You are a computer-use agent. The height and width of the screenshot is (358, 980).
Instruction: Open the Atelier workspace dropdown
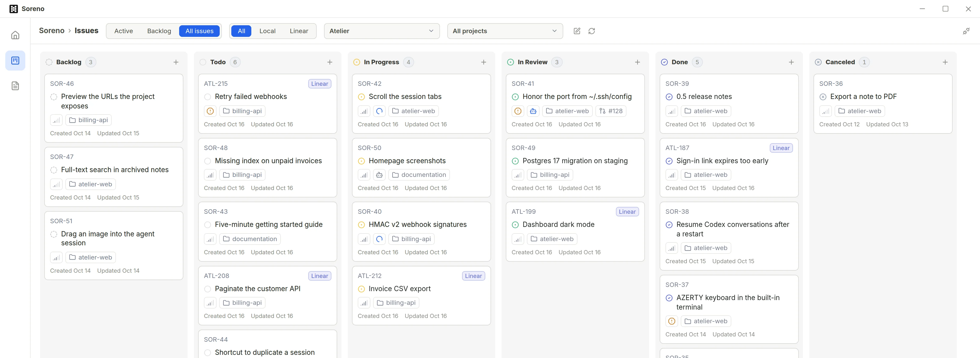coord(381,31)
